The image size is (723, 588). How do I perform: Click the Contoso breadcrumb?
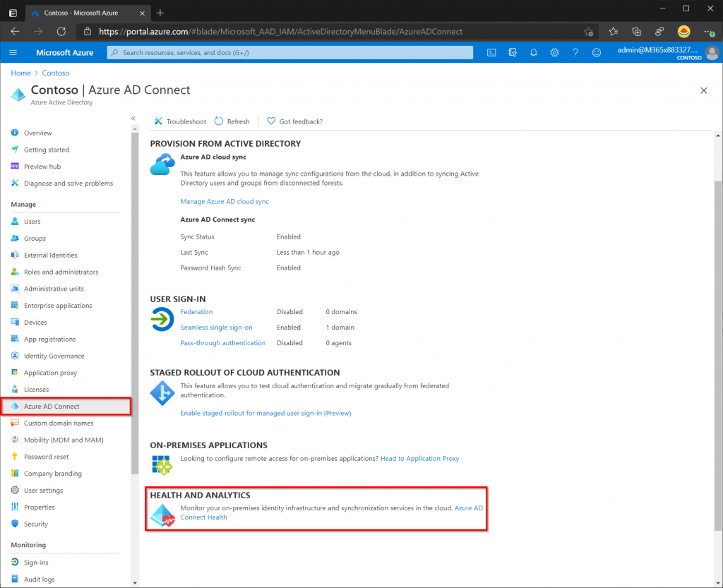click(56, 73)
